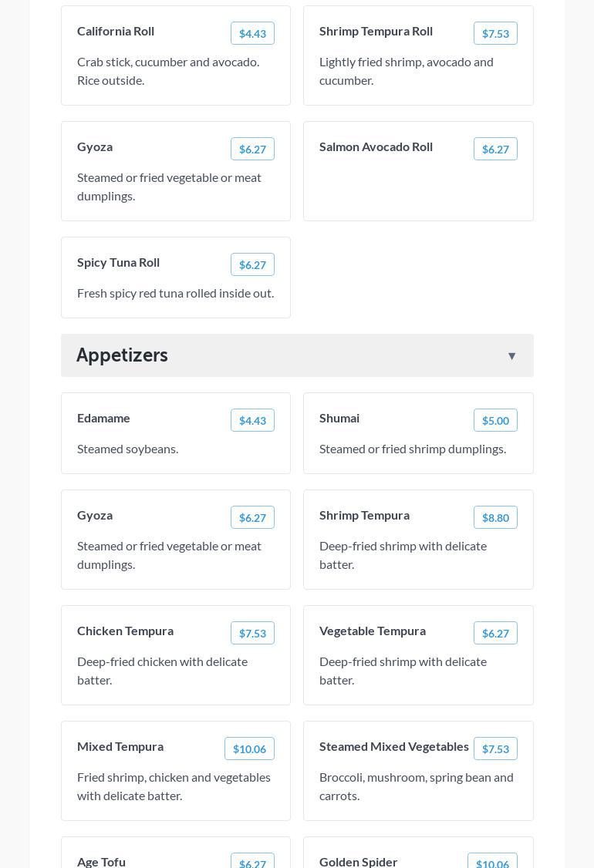
Task: Click the Spicy Tuna Roll $6.27 price
Action: pyautogui.click(x=252, y=264)
